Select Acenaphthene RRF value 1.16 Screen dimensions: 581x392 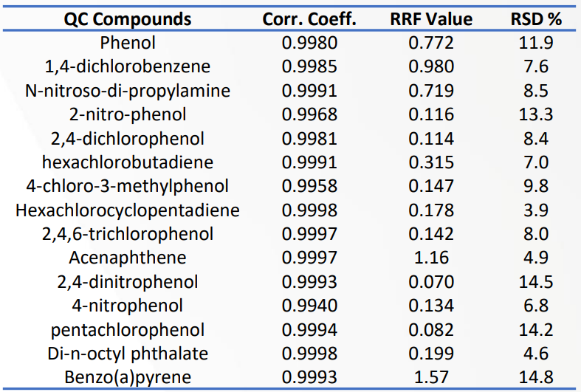[x=431, y=258]
